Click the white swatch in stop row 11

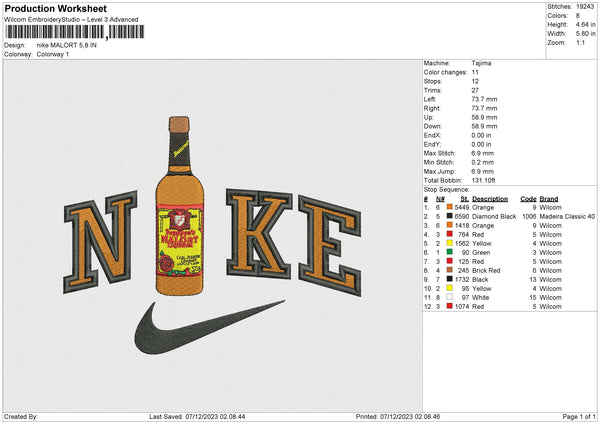(x=449, y=297)
